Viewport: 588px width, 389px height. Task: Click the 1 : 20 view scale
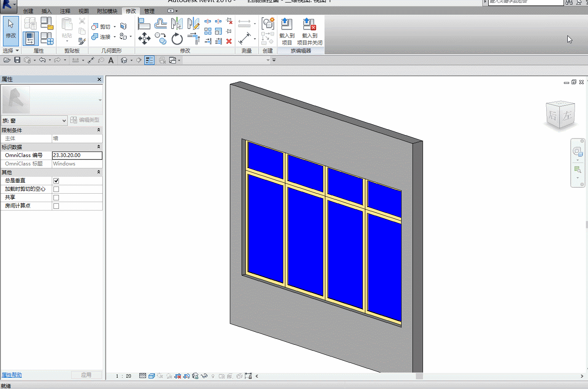pos(124,376)
